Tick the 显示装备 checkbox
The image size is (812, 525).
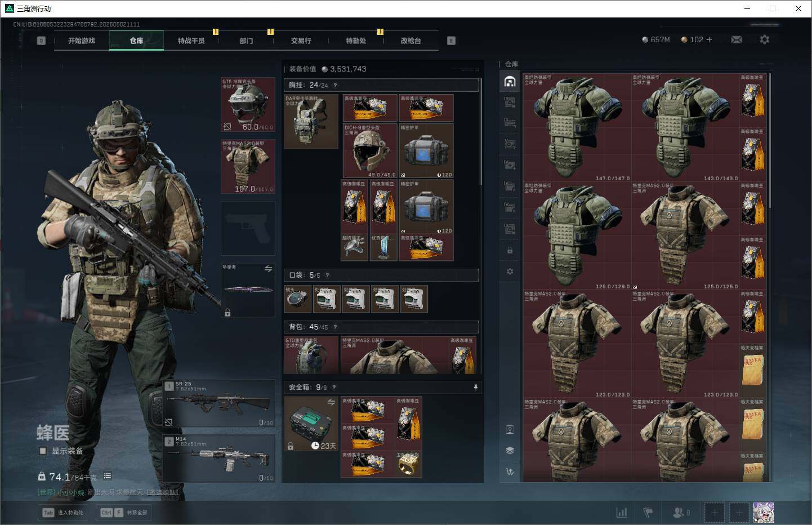(42, 451)
